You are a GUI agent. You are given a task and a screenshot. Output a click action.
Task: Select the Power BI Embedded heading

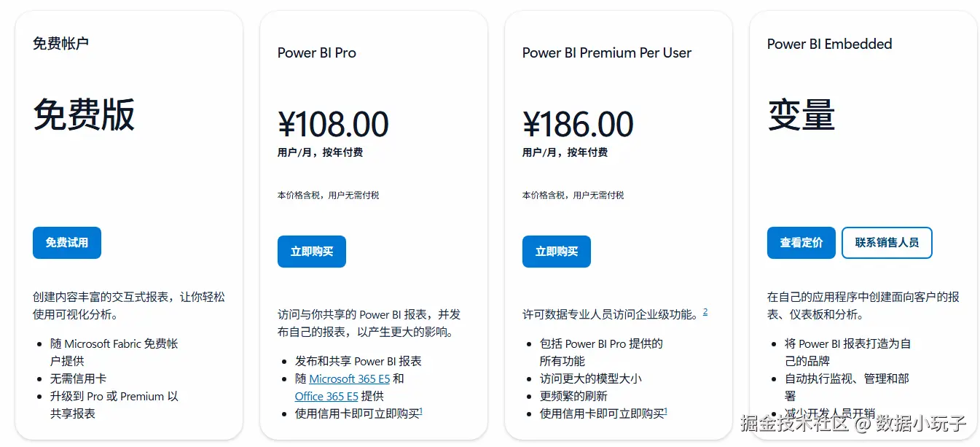click(x=830, y=44)
